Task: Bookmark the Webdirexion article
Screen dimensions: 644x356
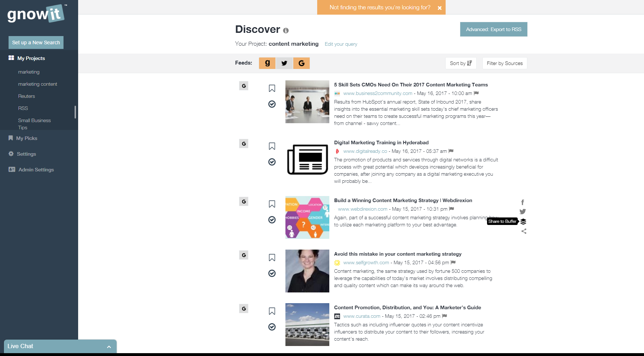Action: tap(272, 204)
